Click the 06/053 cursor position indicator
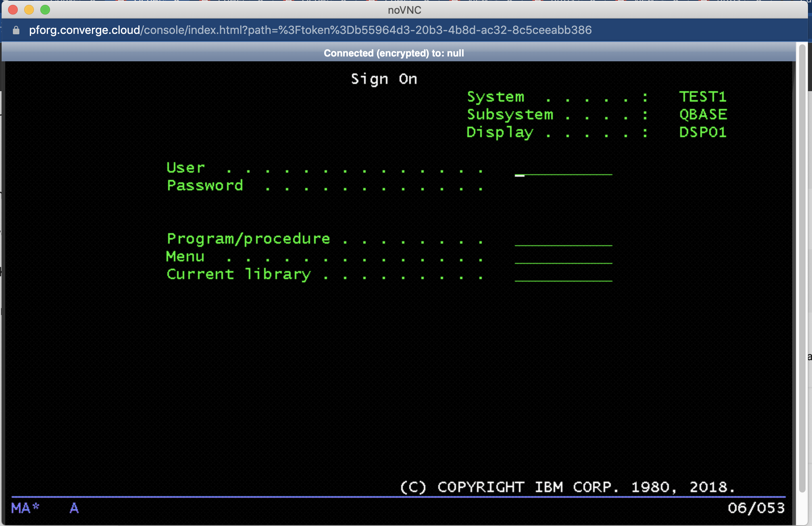Viewport: 812px width, 526px height. click(x=756, y=508)
